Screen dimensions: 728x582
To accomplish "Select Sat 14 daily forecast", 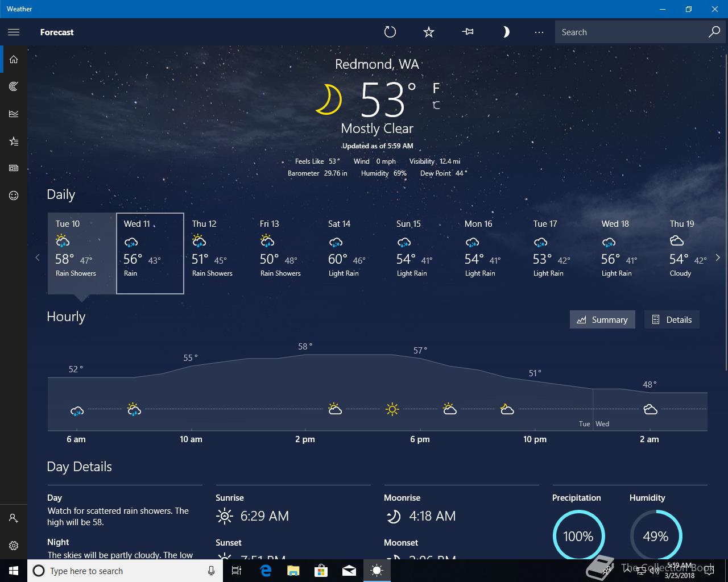I will coord(355,253).
